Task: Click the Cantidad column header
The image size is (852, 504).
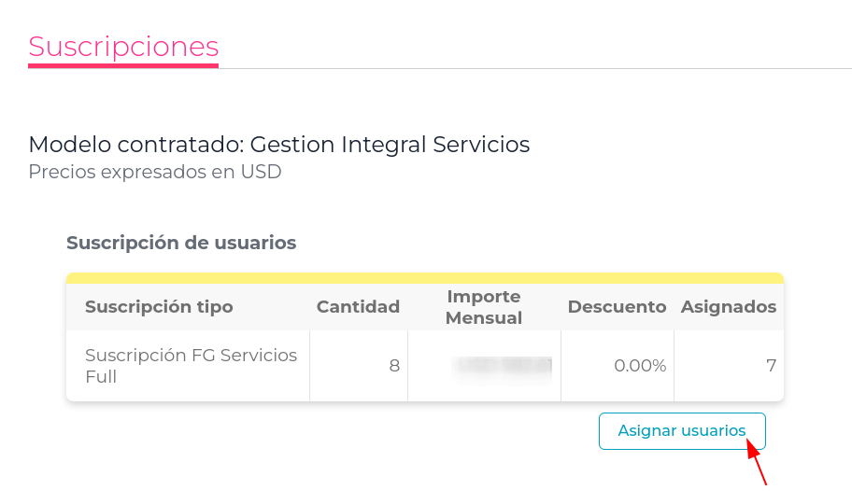Action: coord(358,307)
